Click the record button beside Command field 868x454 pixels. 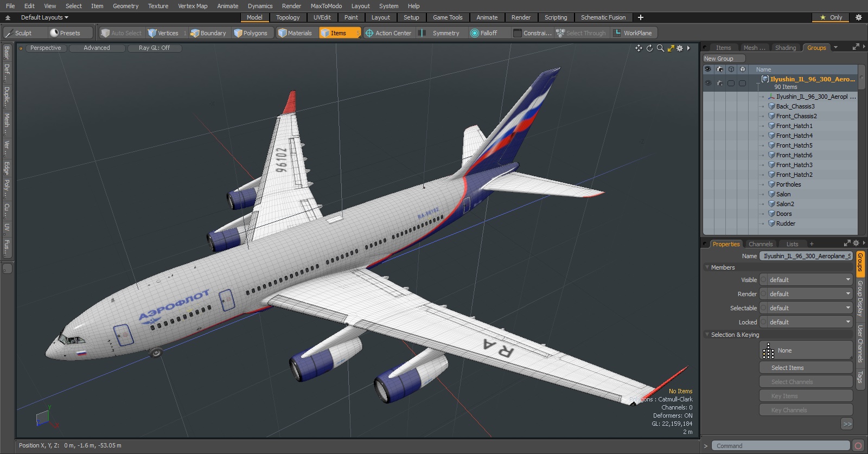858,446
